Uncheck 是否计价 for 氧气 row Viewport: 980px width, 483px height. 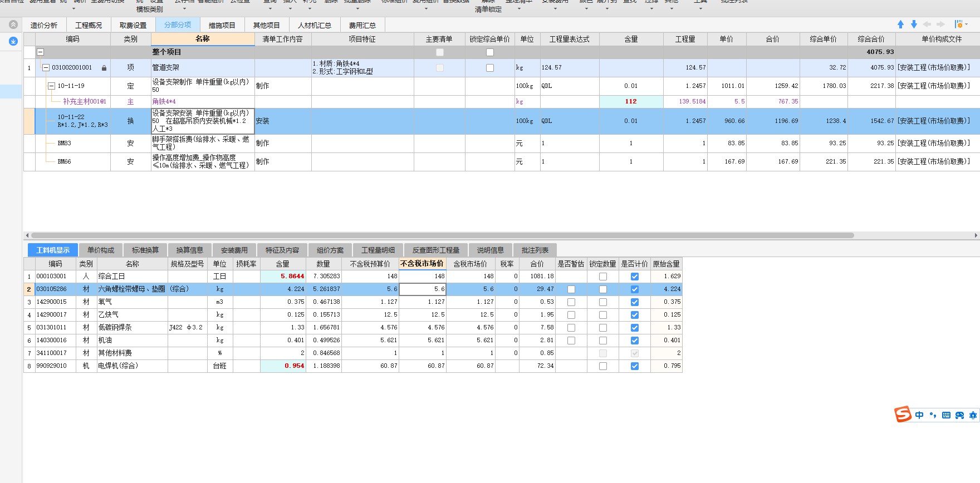(635, 302)
